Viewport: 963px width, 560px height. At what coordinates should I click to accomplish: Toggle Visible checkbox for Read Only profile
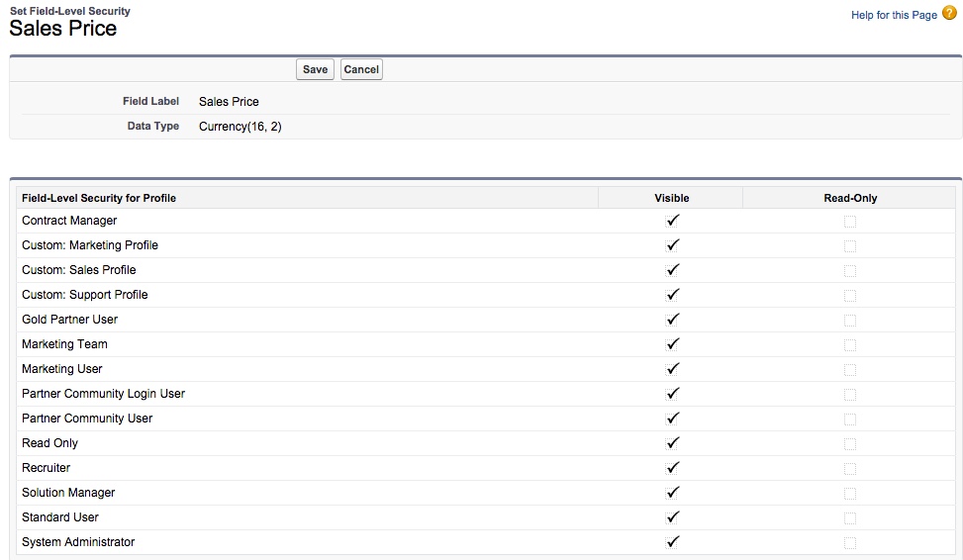(x=672, y=444)
